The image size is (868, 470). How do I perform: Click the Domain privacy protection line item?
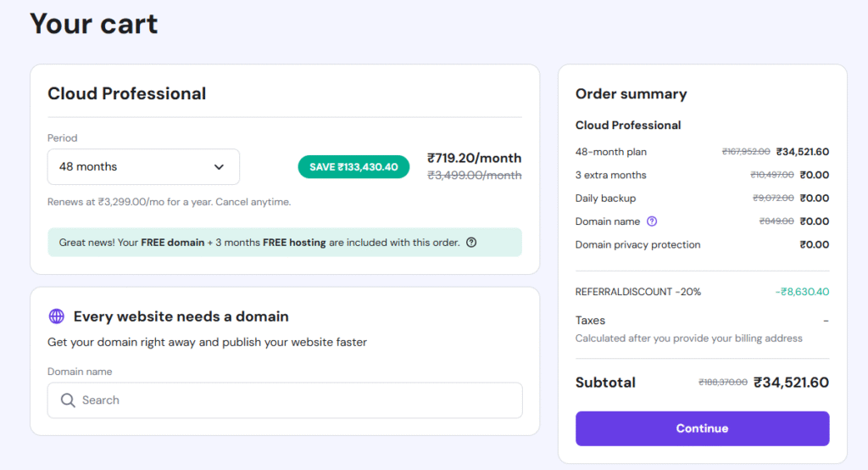(637, 245)
